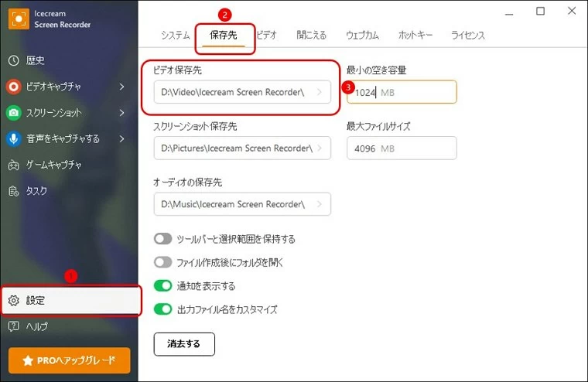Screen dimensions: 588x382
Task: Open the video save path folder chooser
Action: 319,93
